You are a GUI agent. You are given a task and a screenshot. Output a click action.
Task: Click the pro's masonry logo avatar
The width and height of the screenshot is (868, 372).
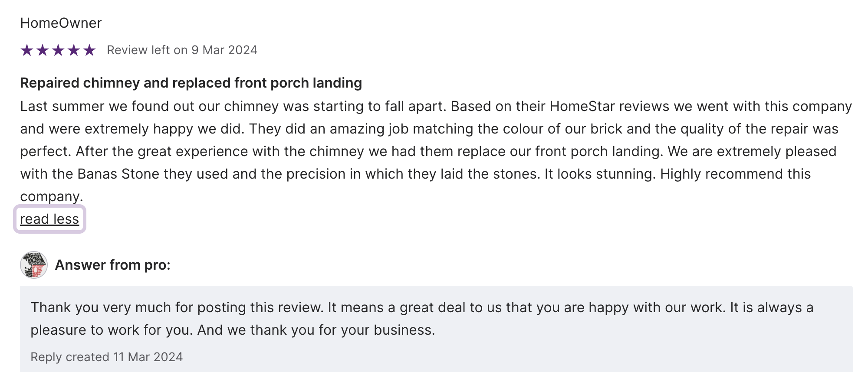pos(34,264)
